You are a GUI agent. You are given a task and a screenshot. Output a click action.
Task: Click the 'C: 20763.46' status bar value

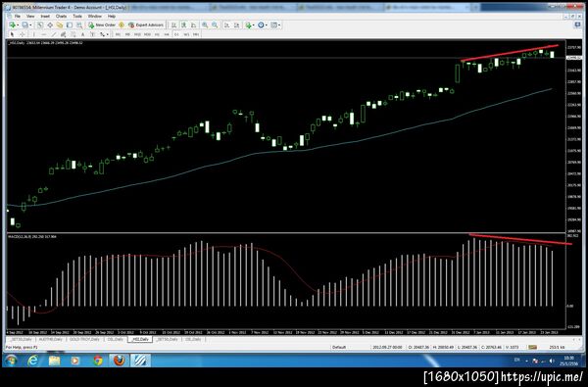point(492,347)
